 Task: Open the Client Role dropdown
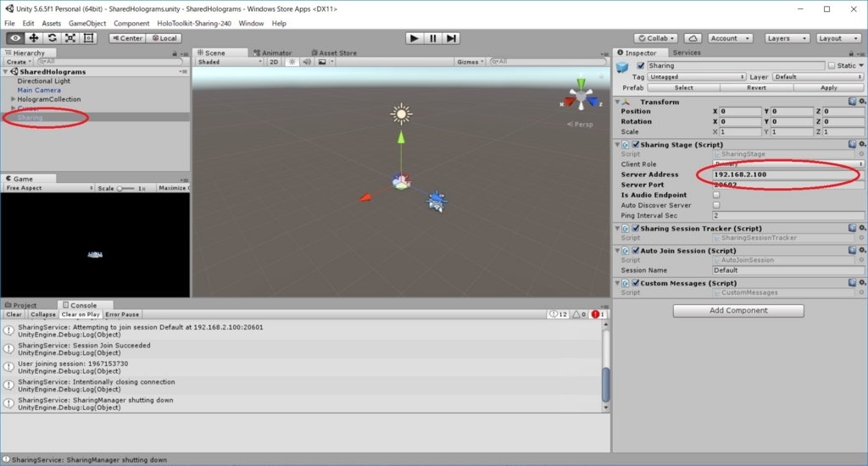[x=787, y=164]
